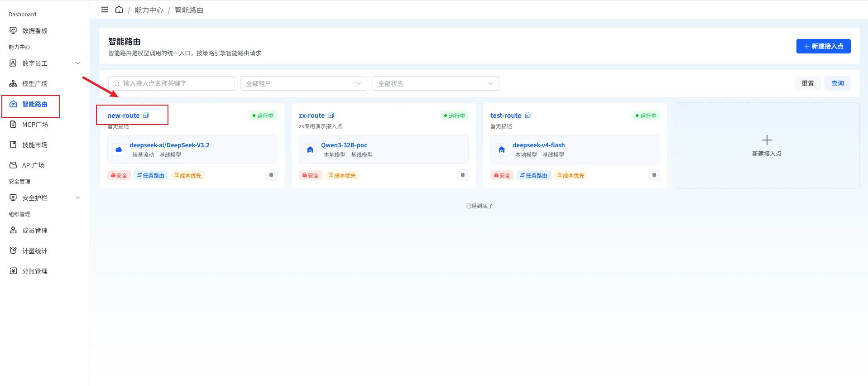
Task: Click the Qwen3-32B-poc model name
Action: (344, 145)
